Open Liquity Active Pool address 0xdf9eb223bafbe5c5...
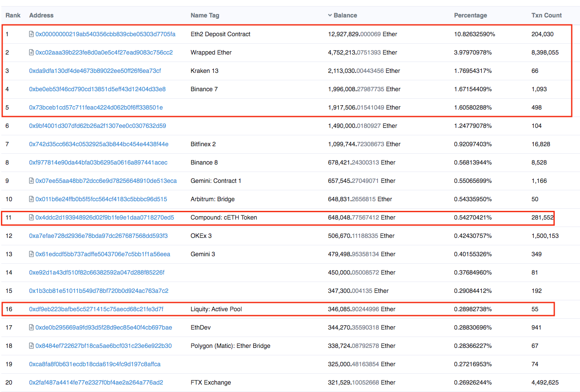 pos(96,309)
